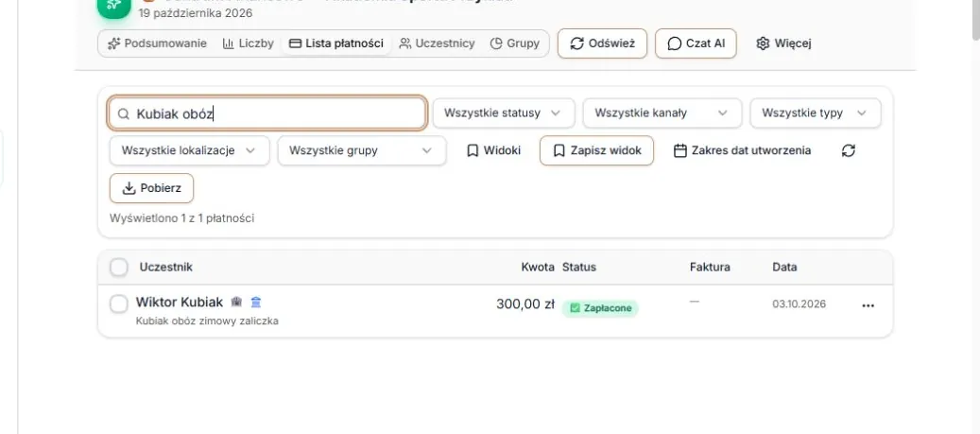This screenshot has height=434, width=980.
Task: Expand the Wszystkie grupy dropdown
Action: [362, 150]
